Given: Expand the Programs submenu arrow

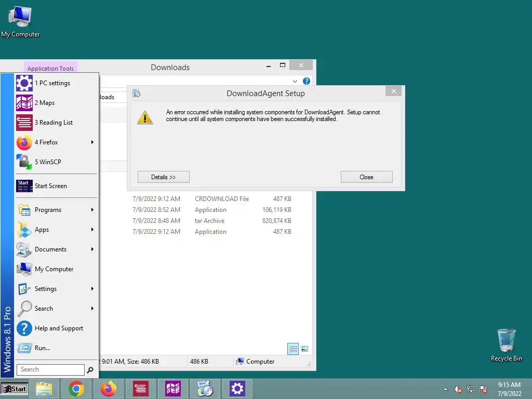Looking at the screenshot, I should tap(92, 210).
